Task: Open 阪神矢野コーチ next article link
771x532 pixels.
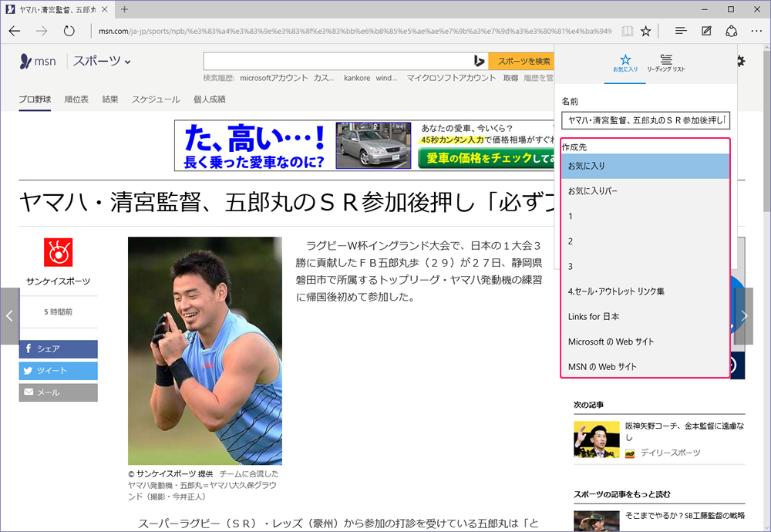Action: click(x=685, y=431)
